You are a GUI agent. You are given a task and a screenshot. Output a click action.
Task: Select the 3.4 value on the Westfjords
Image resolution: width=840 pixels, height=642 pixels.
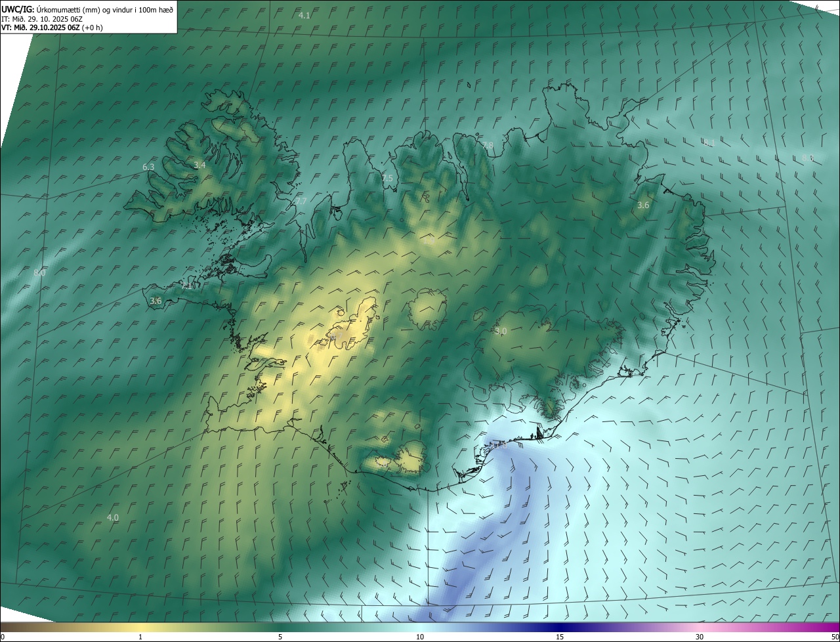tap(199, 165)
